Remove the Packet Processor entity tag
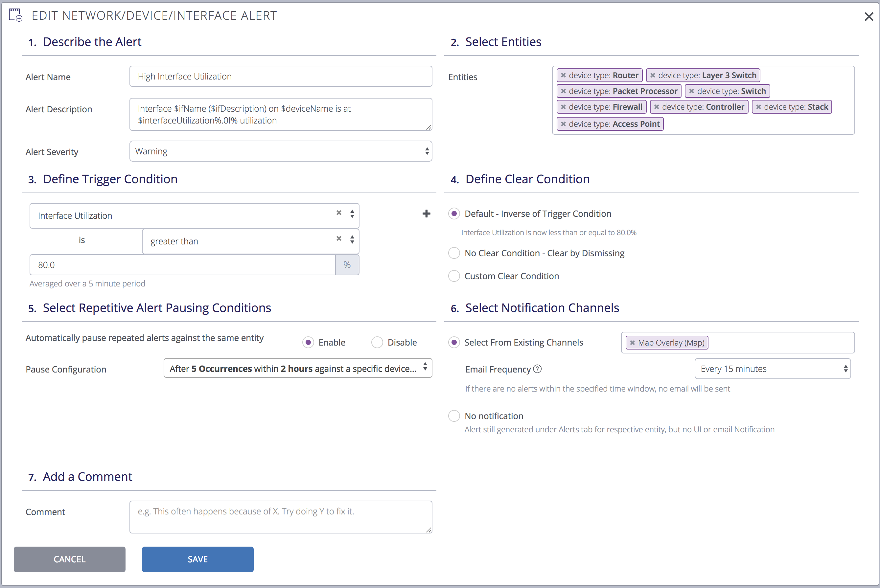The height and width of the screenshot is (588, 880). click(x=563, y=91)
